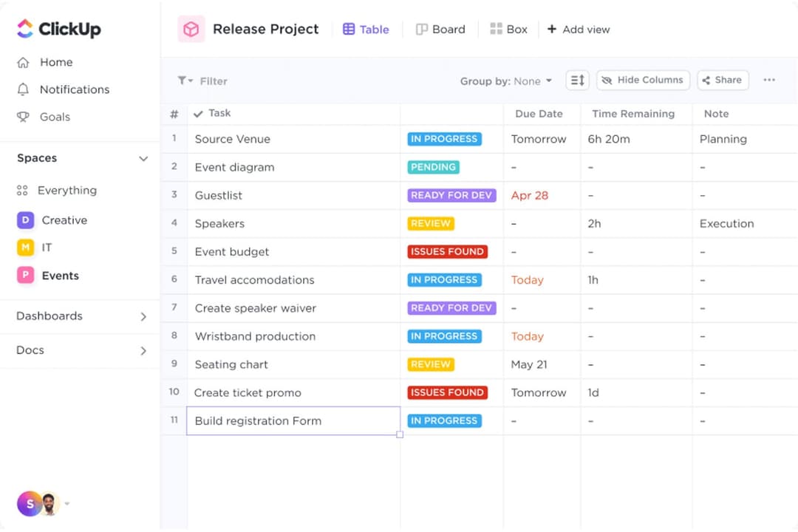Click the Share button
This screenshot has height=532, width=798.
point(723,81)
